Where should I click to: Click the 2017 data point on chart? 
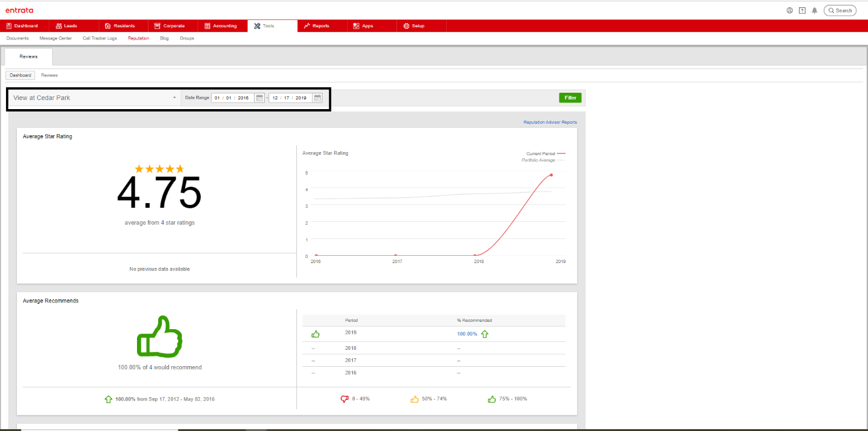pyautogui.click(x=396, y=256)
